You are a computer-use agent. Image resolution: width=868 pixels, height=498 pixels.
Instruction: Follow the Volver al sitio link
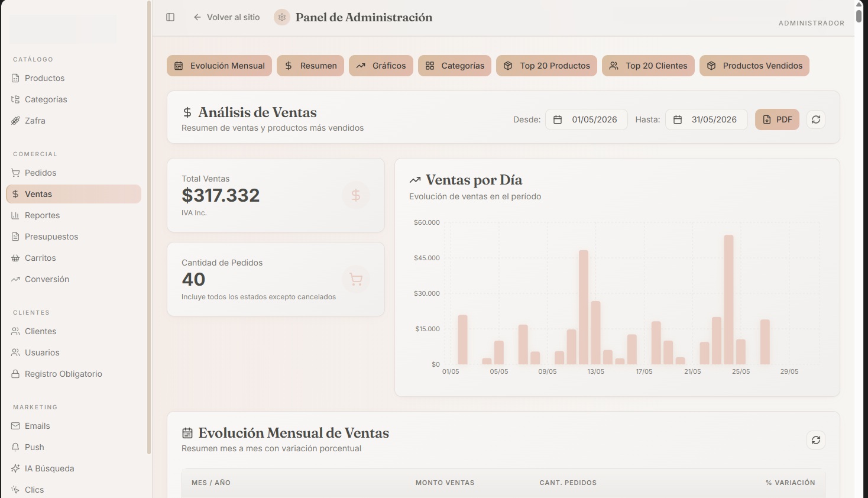226,17
